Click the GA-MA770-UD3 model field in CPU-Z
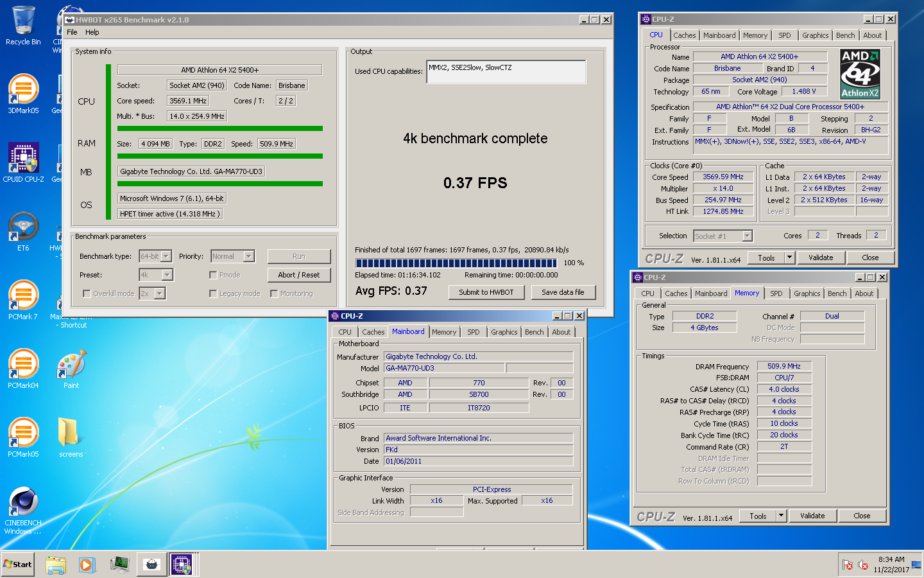The image size is (924, 578). point(443,368)
